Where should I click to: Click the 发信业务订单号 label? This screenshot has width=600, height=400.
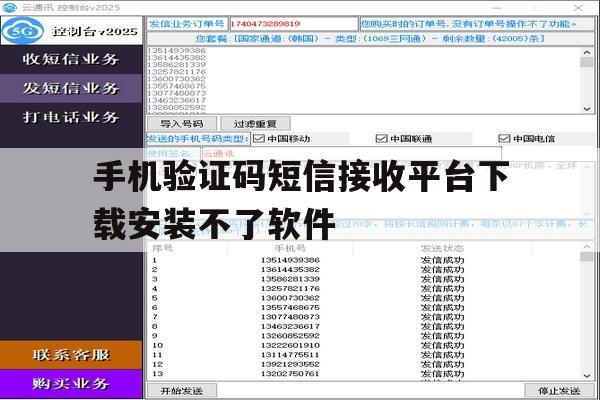pyautogui.click(x=187, y=24)
